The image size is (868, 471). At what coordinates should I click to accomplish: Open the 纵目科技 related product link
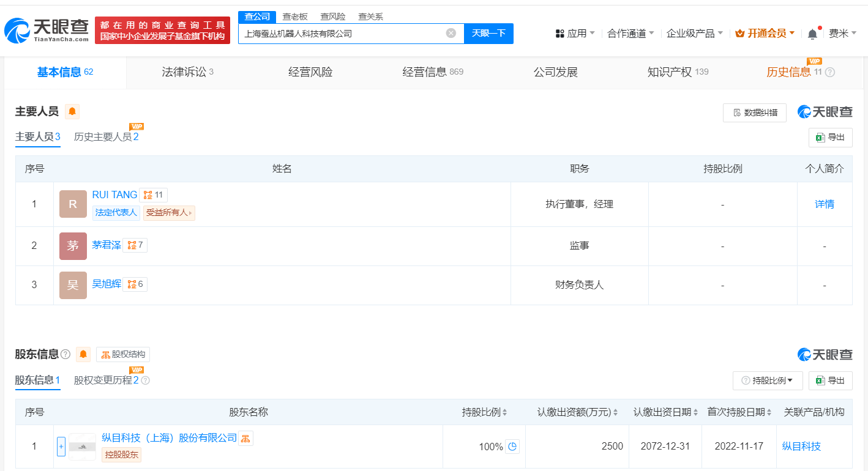(801, 447)
